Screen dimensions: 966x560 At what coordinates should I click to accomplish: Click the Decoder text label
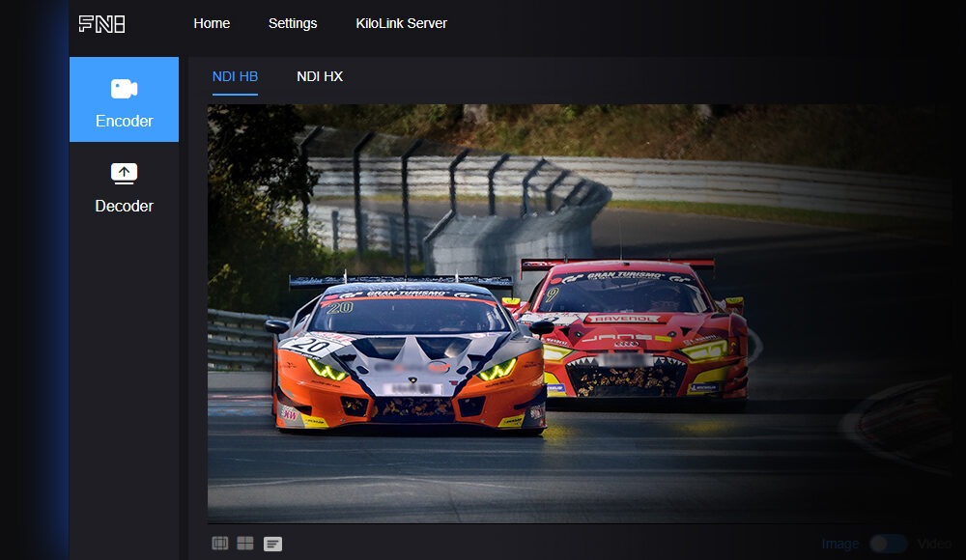(x=124, y=206)
